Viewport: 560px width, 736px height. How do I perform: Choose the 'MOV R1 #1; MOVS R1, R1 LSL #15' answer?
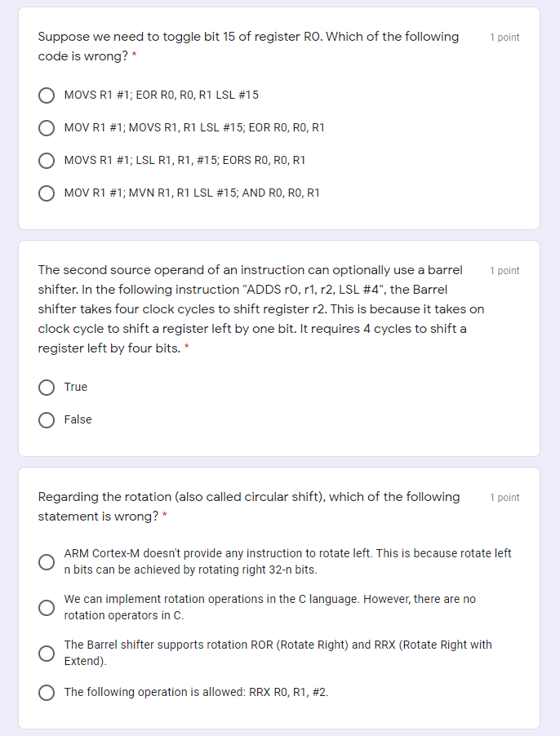47,128
